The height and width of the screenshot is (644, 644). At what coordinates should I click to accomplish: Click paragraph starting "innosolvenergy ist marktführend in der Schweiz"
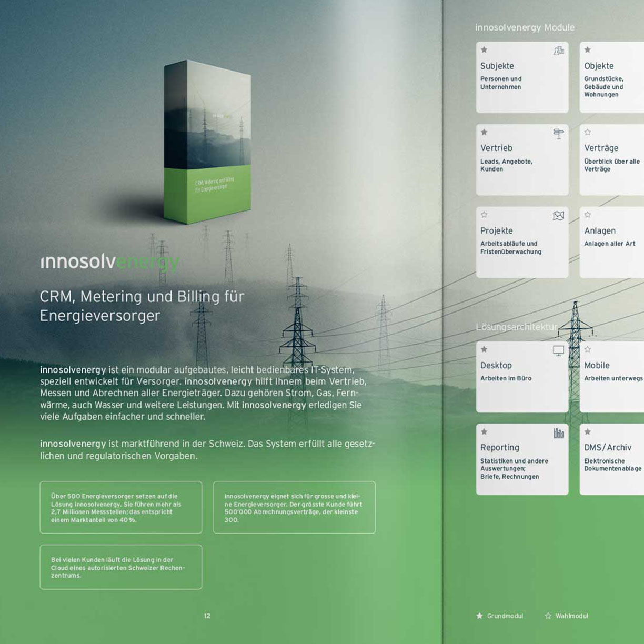pyautogui.click(x=207, y=450)
